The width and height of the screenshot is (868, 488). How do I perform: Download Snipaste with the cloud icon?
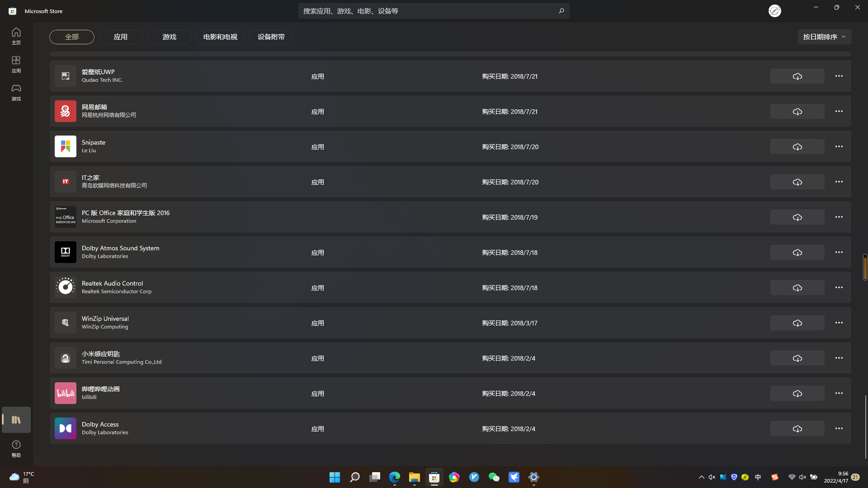coord(797,147)
